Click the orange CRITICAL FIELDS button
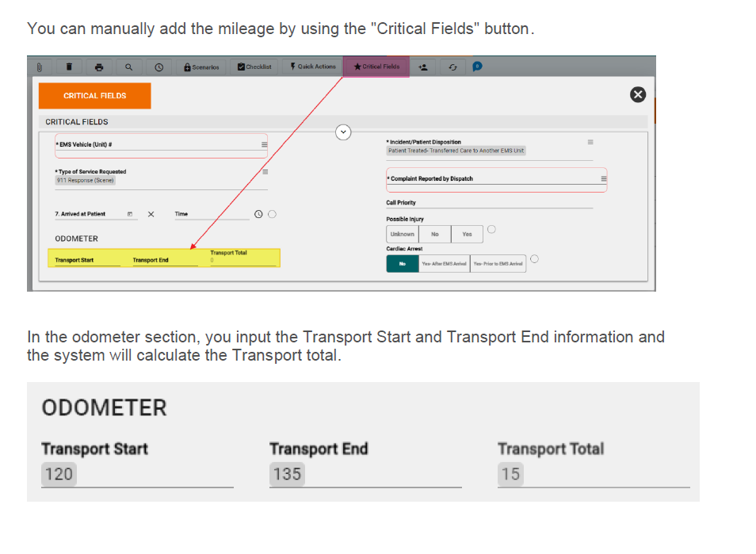 pyautogui.click(x=94, y=96)
